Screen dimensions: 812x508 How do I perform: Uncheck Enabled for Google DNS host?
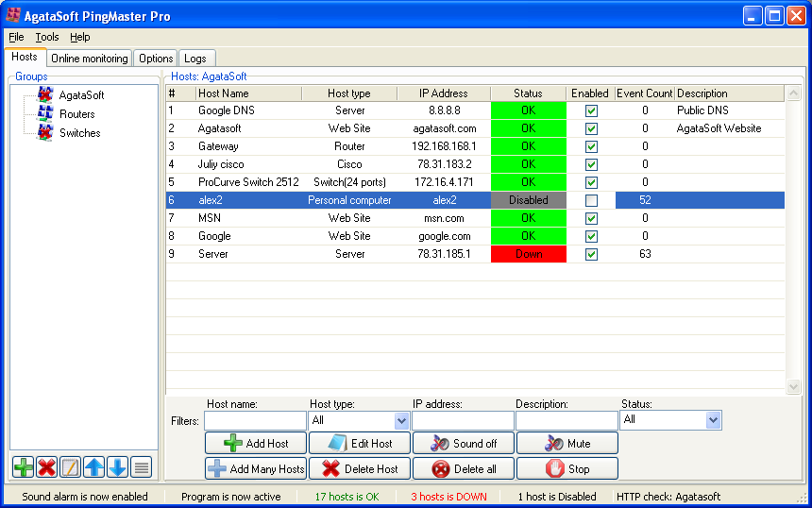[591, 110]
